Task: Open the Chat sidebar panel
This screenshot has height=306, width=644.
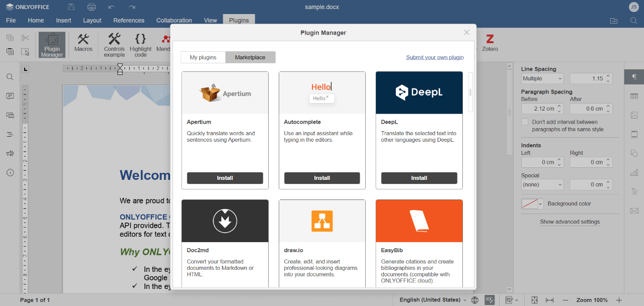Action: coord(10,115)
